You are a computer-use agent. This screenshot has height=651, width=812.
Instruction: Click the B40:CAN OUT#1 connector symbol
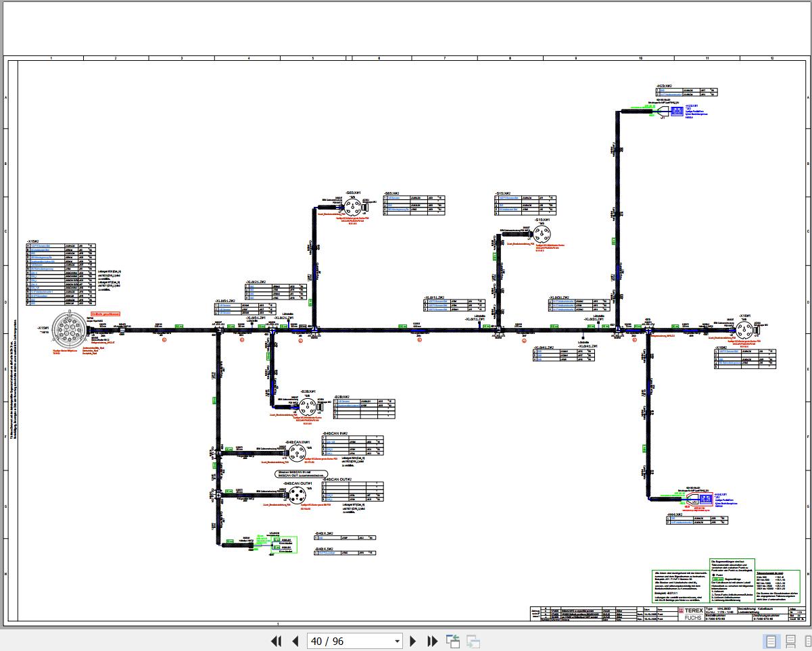(x=297, y=496)
